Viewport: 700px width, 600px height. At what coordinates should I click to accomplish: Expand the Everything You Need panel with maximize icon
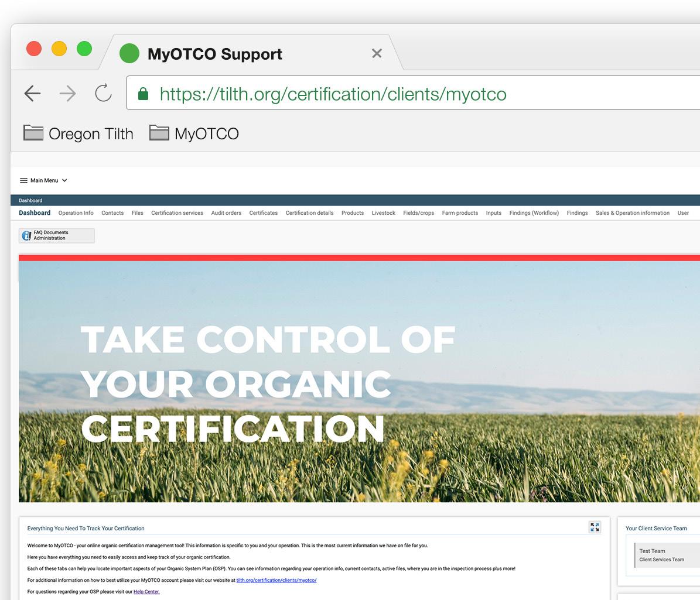point(595,527)
